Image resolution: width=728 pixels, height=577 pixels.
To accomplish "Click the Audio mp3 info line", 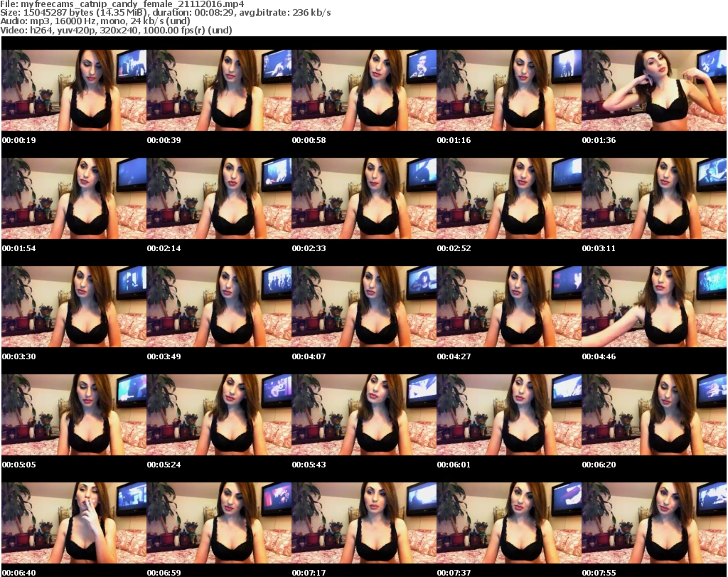I will click(x=95, y=21).
